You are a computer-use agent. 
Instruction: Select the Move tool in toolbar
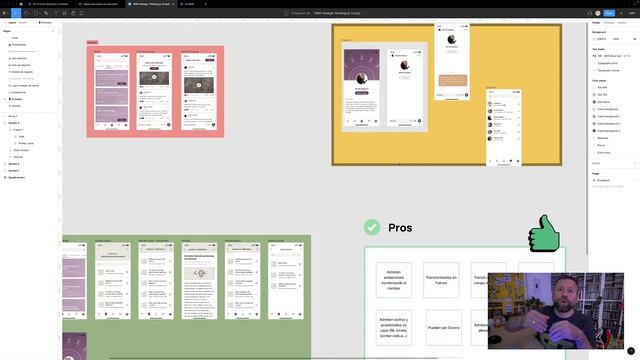pos(16,13)
